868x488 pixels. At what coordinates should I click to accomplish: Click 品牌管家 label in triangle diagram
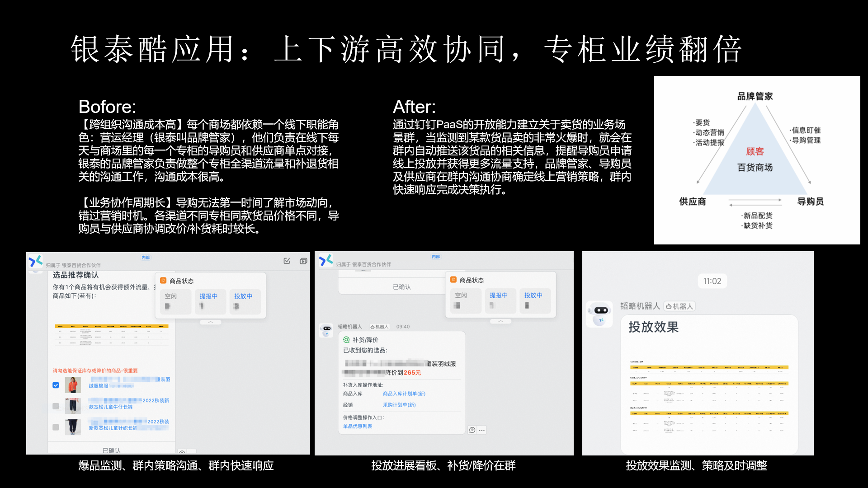(755, 96)
